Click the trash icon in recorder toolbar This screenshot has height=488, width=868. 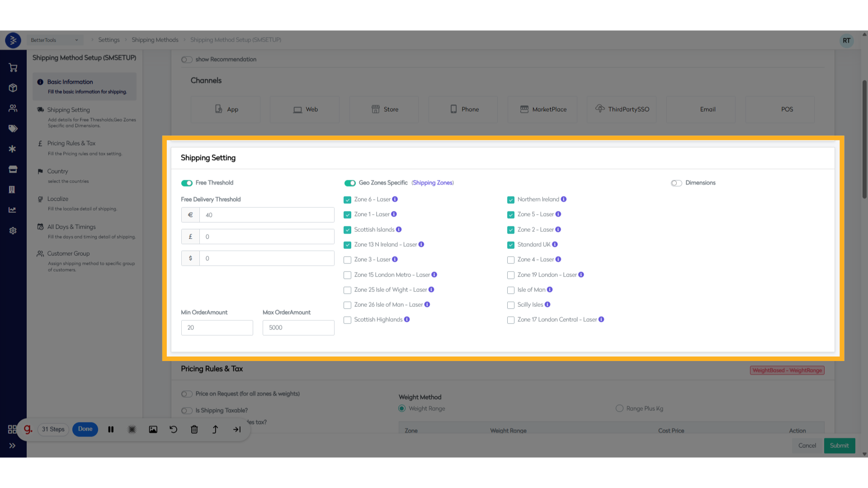click(x=194, y=429)
